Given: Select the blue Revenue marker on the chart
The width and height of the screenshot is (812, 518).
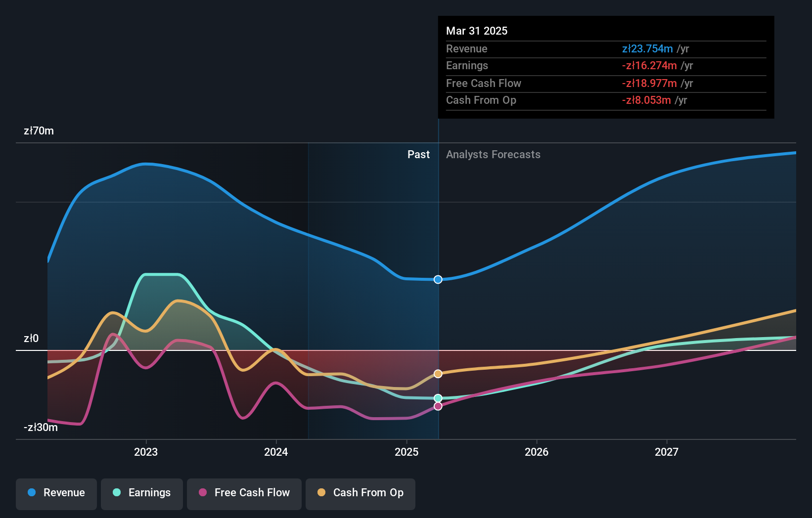Looking at the screenshot, I should point(437,279).
